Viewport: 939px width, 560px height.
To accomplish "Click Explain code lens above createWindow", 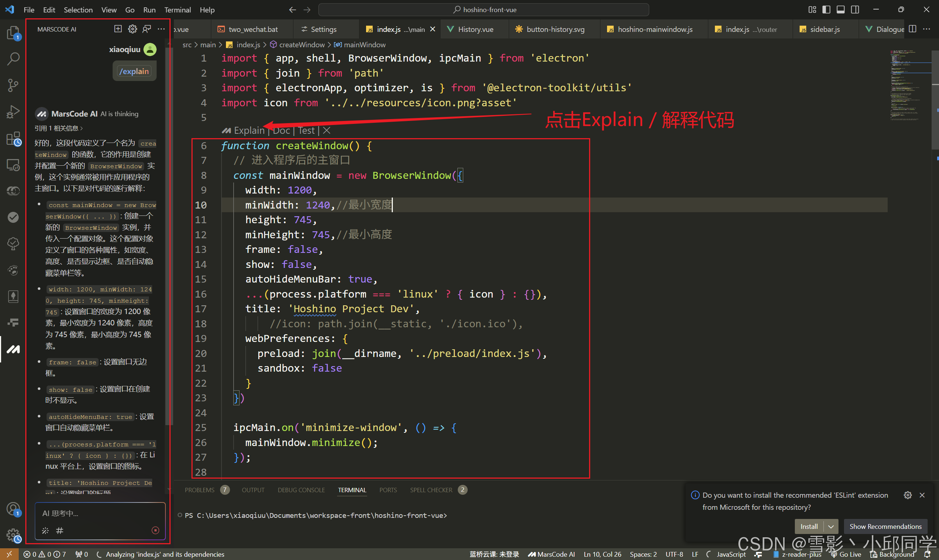I will tap(248, 130).
